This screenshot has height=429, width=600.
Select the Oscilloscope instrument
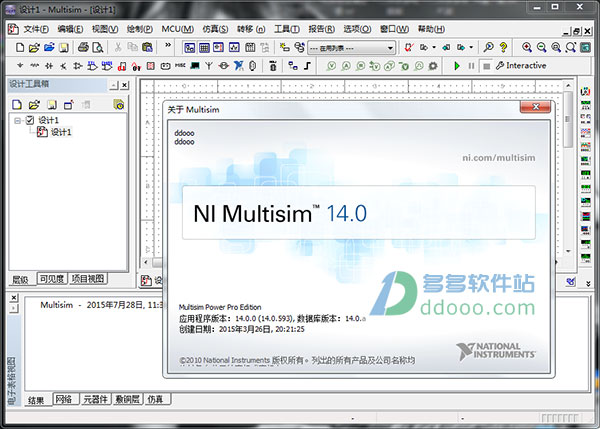point(585,133)
